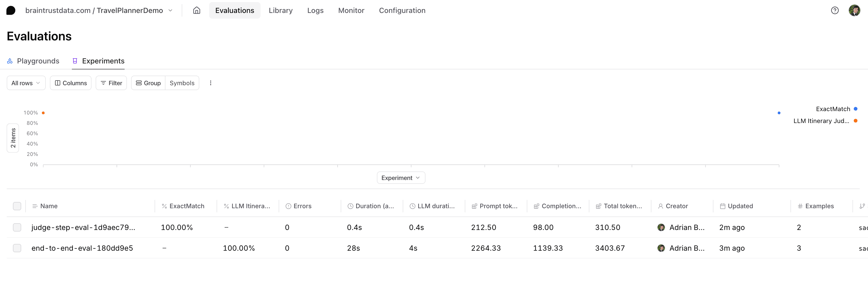Click user profile avatar top right
868x303 pixels.
click(x=854, y=10)
